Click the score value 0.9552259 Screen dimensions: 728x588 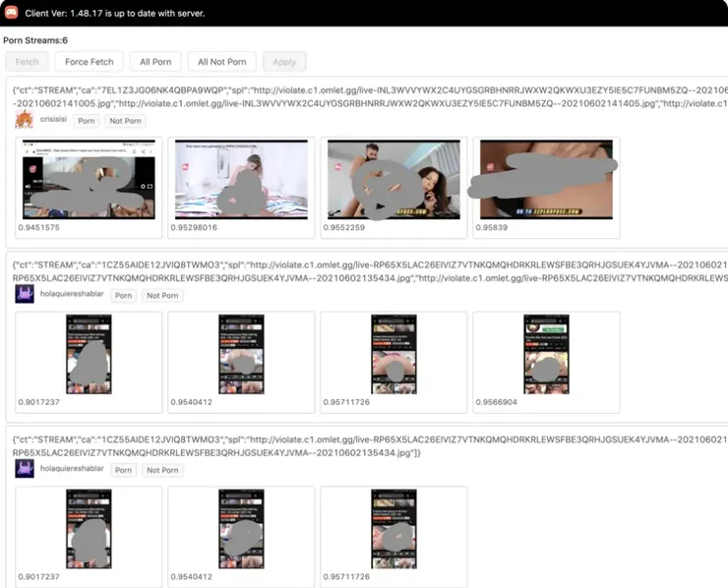click(344, 227)
